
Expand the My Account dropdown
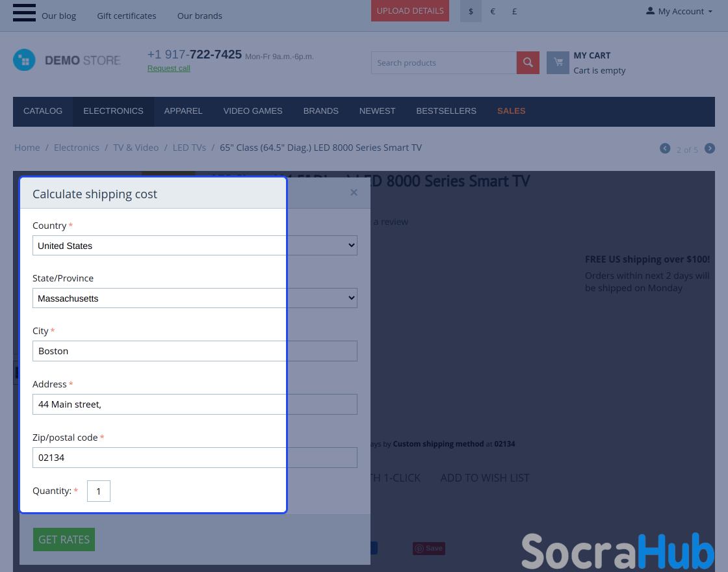(679, 11)
